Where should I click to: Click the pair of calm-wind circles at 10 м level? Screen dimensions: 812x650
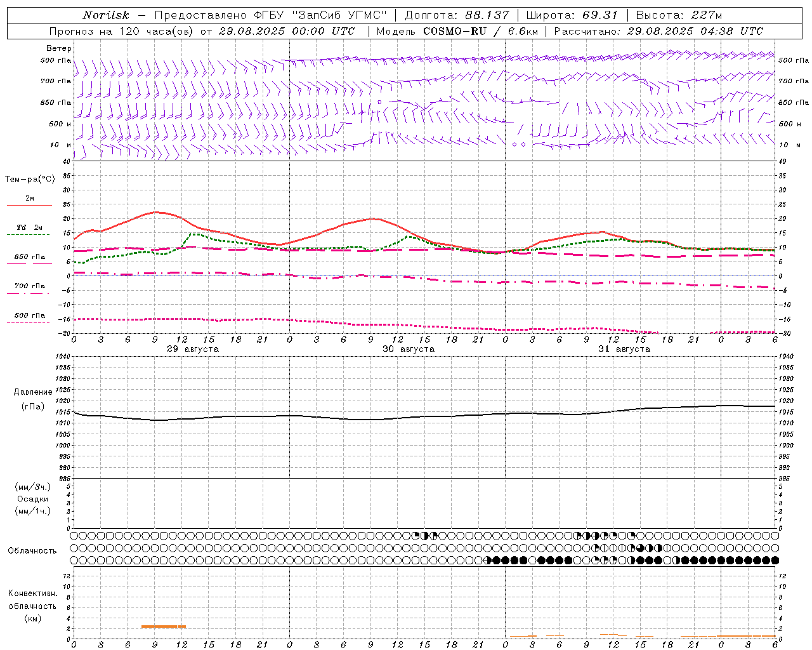(x=519, y=144)
